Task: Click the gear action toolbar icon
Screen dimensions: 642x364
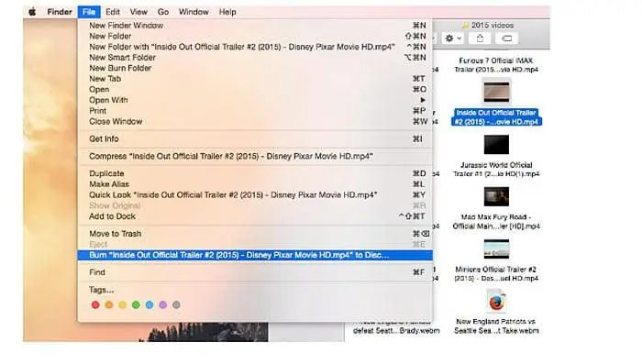Action: [x=449, y=39]
